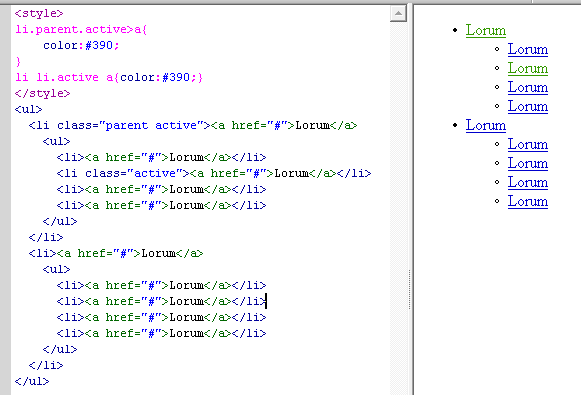Open the blue top-level Lorum link in preview
Screen dimensions: 581x395
tap(485, 125)
